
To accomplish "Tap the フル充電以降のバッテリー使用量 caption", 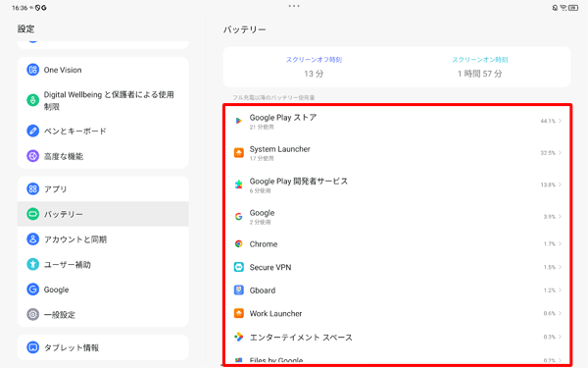I will pyautogui.click(x=273, y=97).
